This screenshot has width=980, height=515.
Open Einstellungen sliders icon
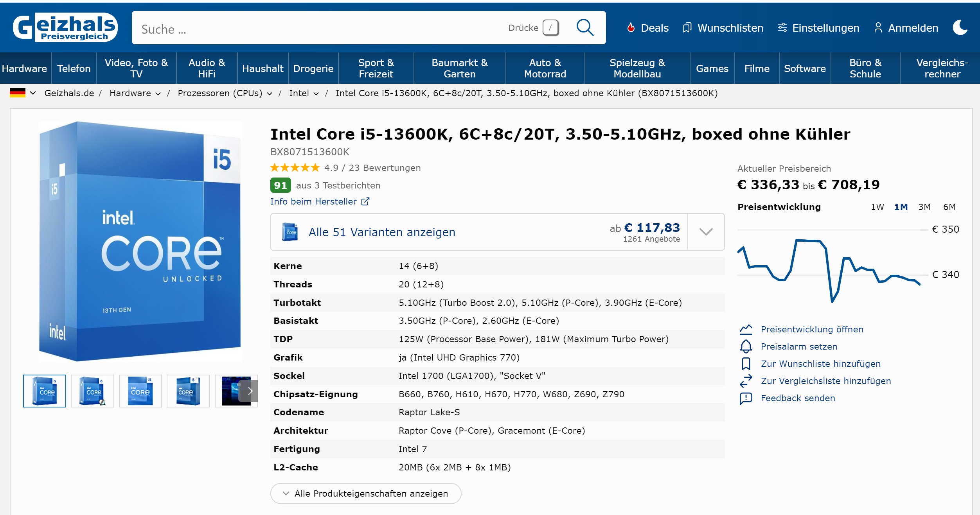coord(782,28)
